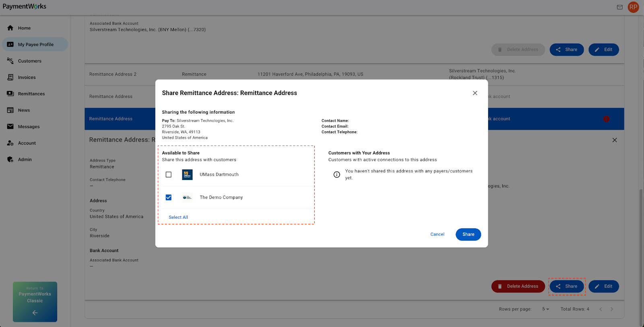Click the Edit button beside red Delete Address

tap(604, 286)
